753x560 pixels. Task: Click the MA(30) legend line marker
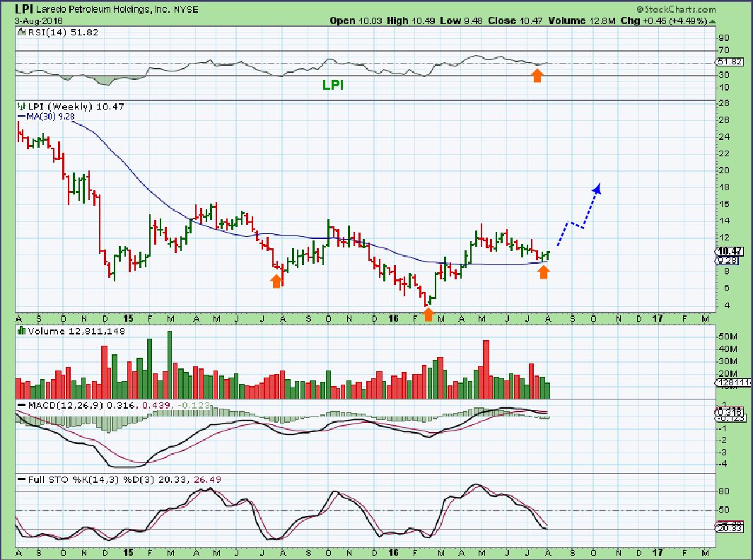pyautogui.click(x=22, y=117)
